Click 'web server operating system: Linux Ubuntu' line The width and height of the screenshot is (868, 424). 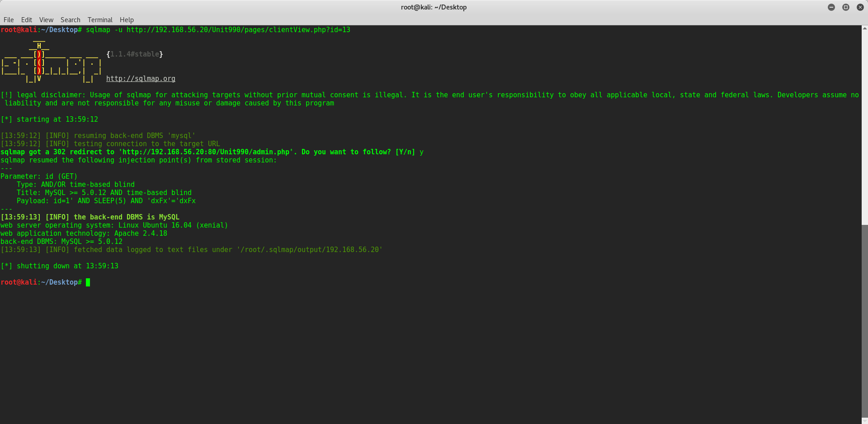tap(114, 225)
